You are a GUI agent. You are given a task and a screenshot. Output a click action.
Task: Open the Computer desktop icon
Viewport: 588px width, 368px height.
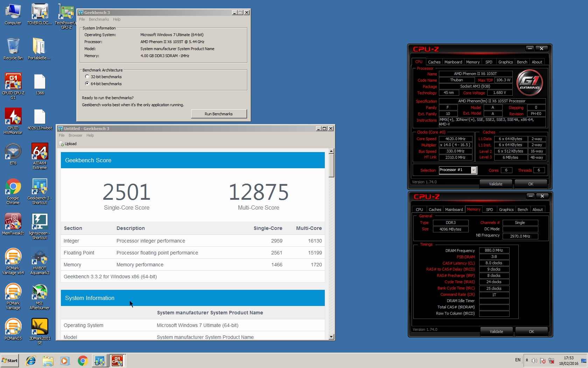click(13, 14)
